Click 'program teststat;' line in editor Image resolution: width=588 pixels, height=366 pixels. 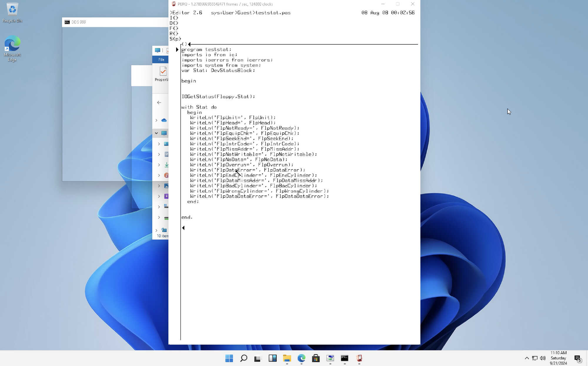pos(206,50)
